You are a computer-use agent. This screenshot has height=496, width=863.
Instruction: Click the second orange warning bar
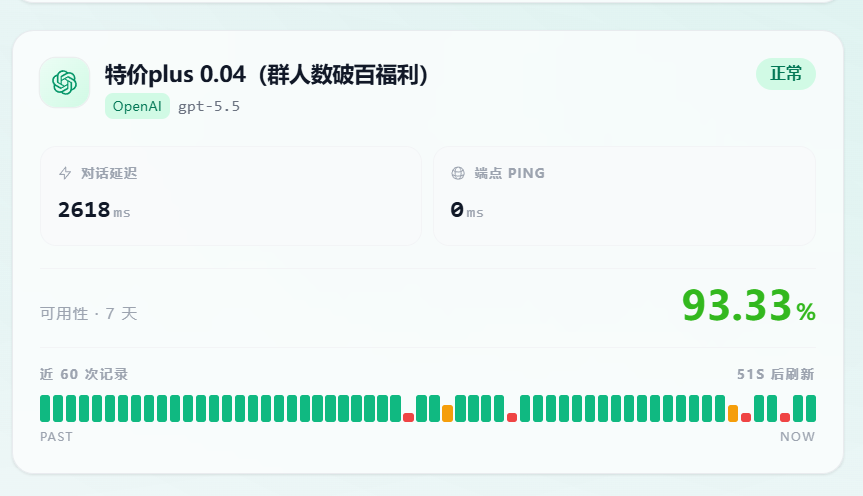coord(733,413)
